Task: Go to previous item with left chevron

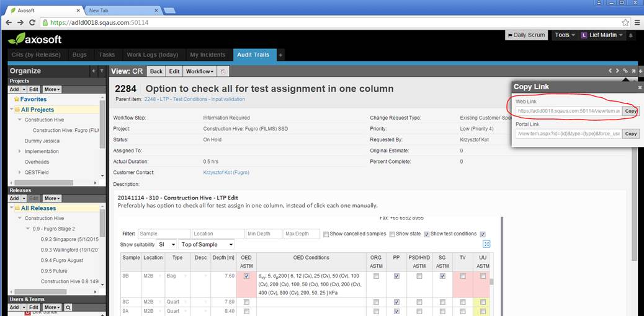Action: [610, 71]
